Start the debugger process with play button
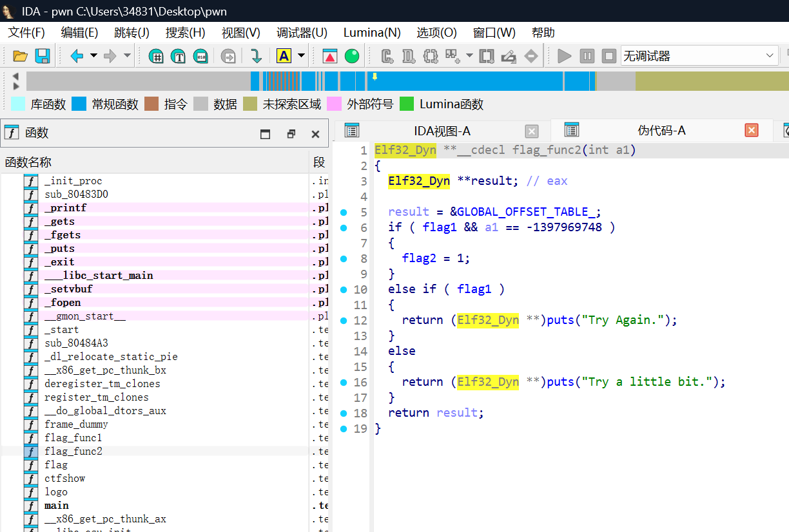The height and width of the screenshot is (532, 789). click(x=565, y=56)
